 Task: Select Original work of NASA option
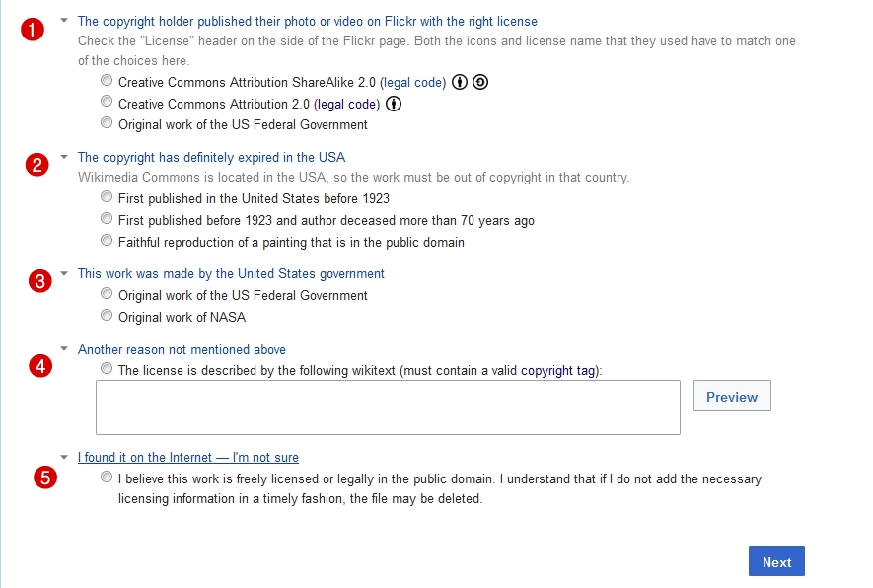click(107, 316)
